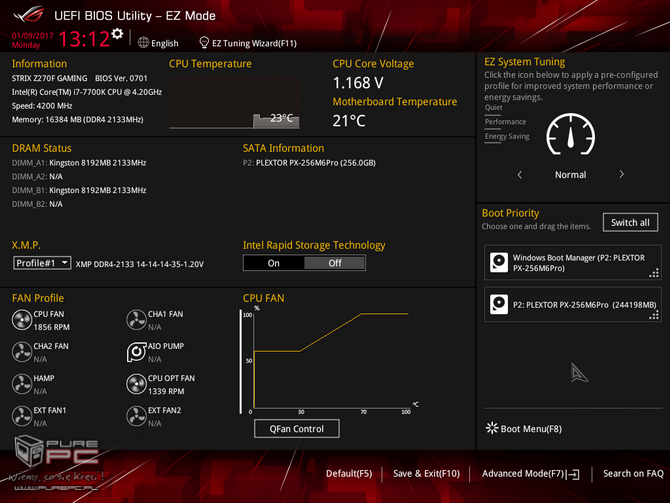
Task: Enter Advanced Mode(F7)
Action: (x=523, y=474)
